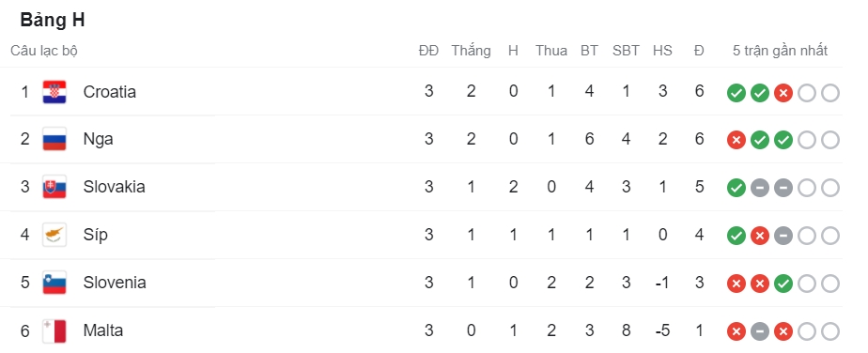The image size is (868, 353).
Task: Open the Slovakia team name link
Action: (114, 187)
